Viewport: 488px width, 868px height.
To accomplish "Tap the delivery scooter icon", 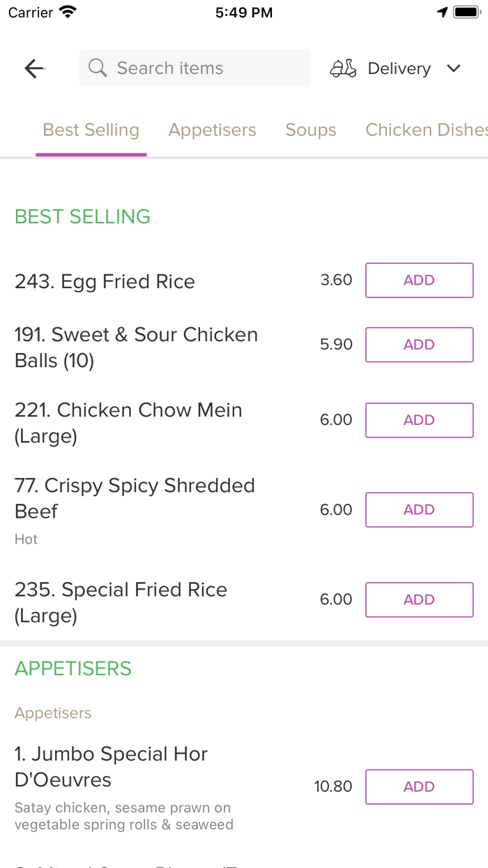I will coord(342,68).
